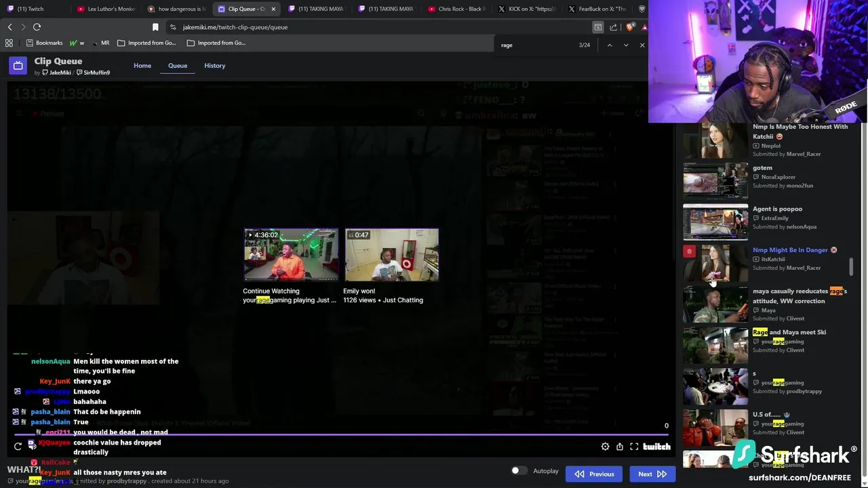The image size is (868, 488).
Task: Open the History navigation tab
Action: click(x=214, y=66)
